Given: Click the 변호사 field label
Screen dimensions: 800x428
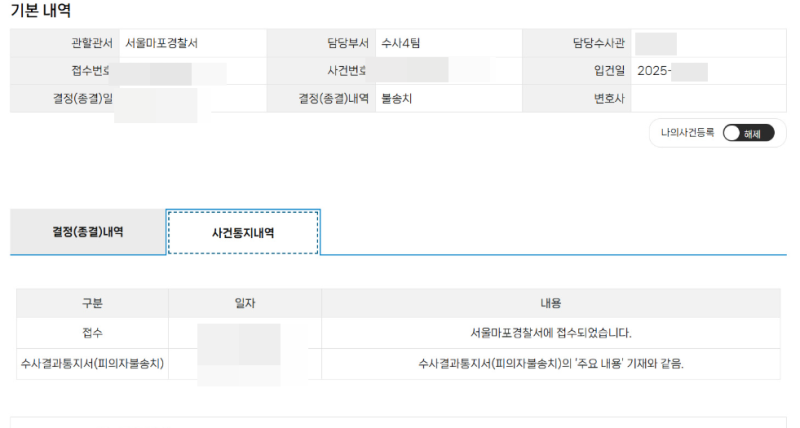Looking at the screenshot, I should 609,100.
